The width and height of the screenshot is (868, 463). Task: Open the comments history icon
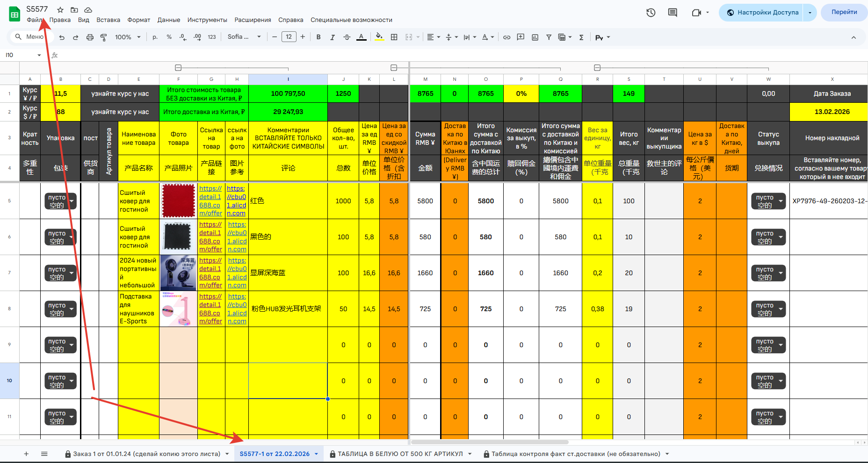(673, 13)
